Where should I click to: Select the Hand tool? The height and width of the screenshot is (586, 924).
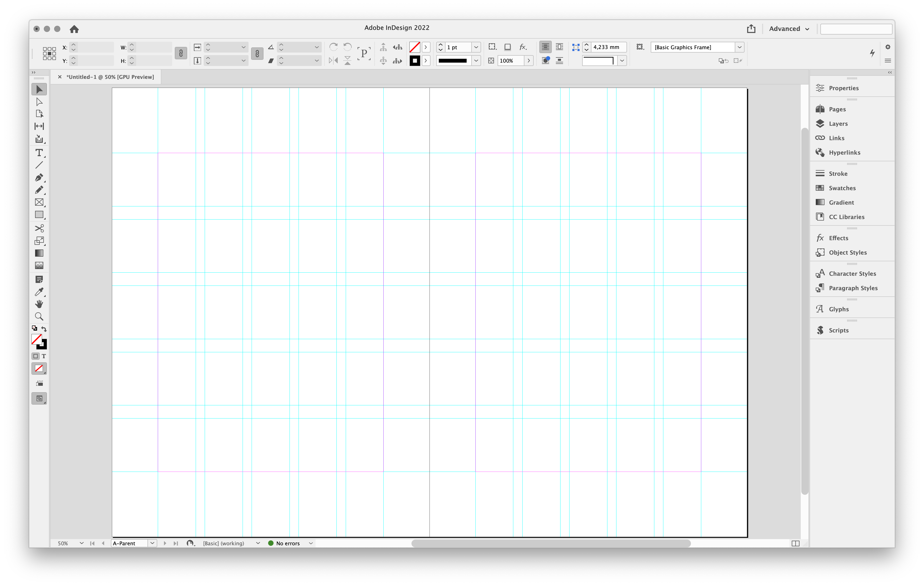[x=39, y=304]
